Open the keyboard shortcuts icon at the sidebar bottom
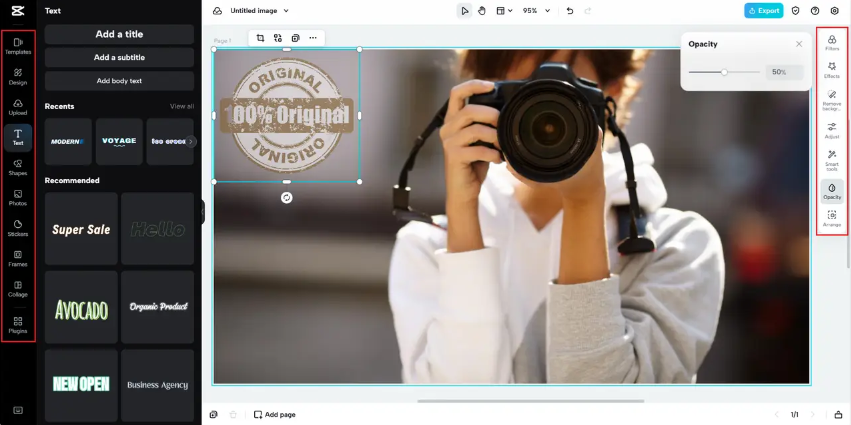The height and width of the screenshot is (425, 851). click(18, 410)
